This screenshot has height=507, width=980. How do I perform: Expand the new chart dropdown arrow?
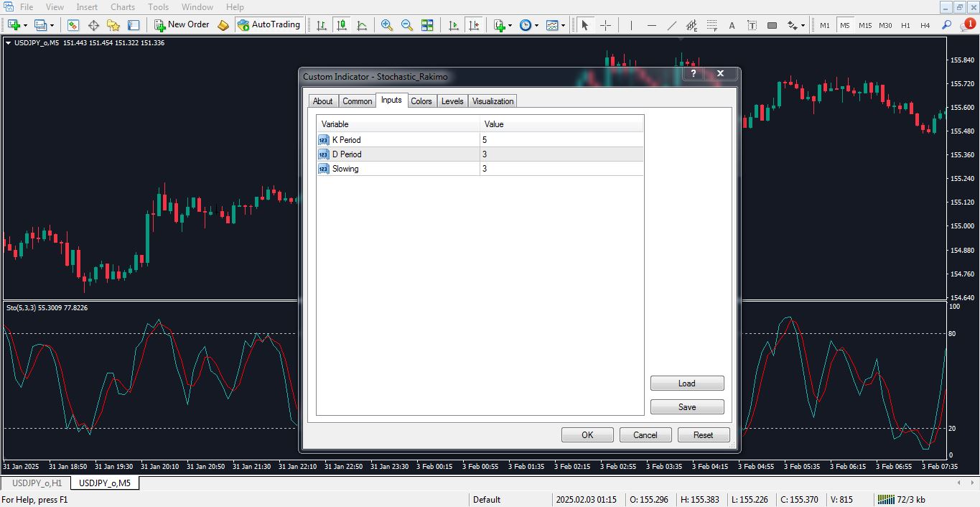[25, 25]
